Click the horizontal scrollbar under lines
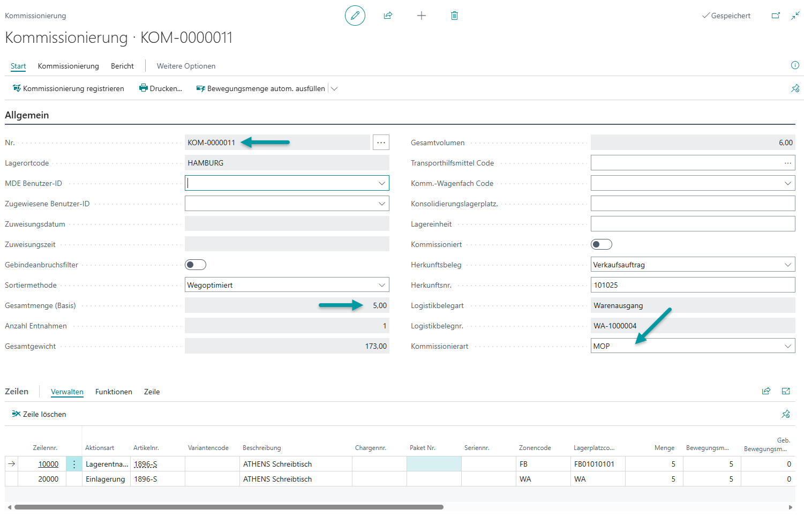The height and width of the screenshot is (532, 804). coord(229,507)
